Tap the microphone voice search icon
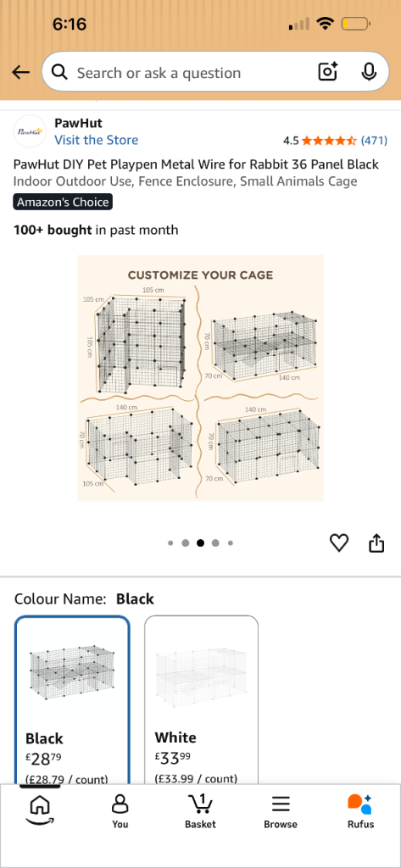Screen dimensions: 401x868 point(368,72)
